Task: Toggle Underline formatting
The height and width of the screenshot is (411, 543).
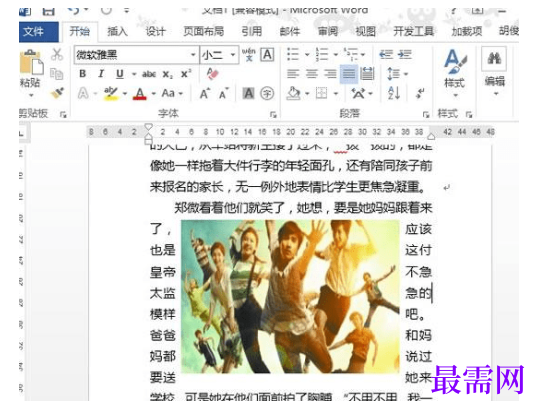Action: [120, 74]
